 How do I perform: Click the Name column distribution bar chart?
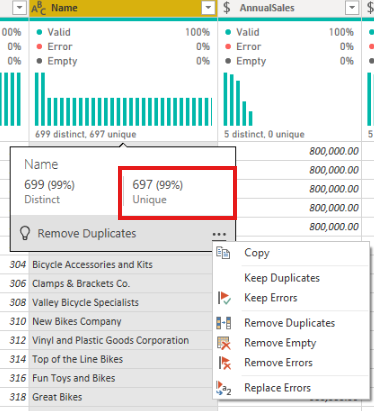pyautogui.click(x=123, y=99)
